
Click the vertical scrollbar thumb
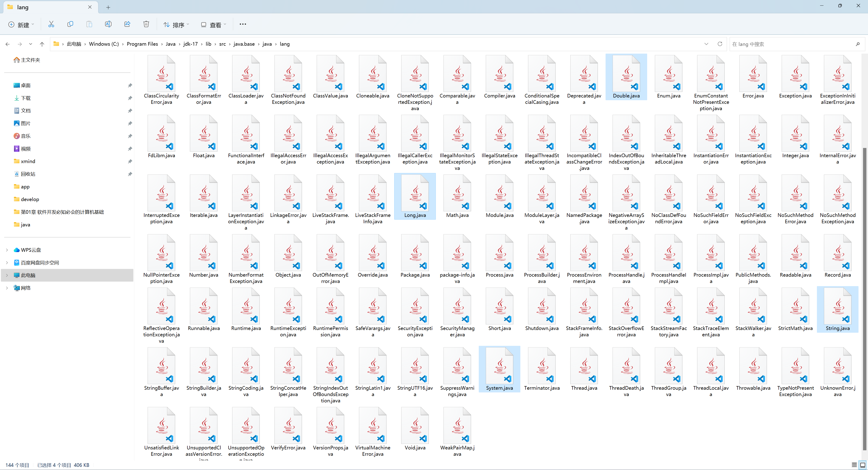pos(864,299)
